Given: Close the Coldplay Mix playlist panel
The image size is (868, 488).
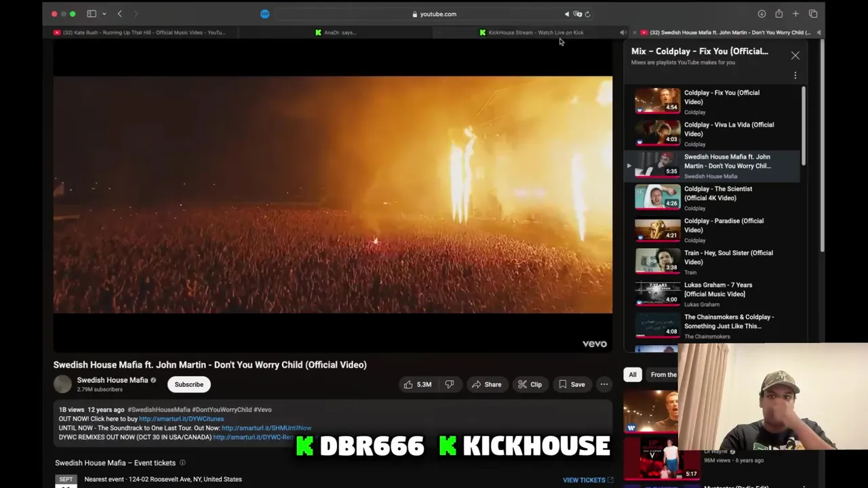Looking at the screenshot, I should click(795, 56).
